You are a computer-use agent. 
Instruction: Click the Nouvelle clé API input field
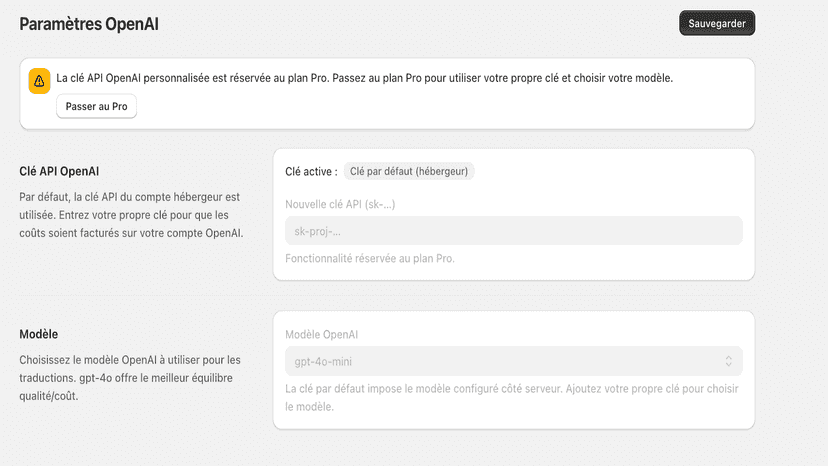tap(513, 231)
